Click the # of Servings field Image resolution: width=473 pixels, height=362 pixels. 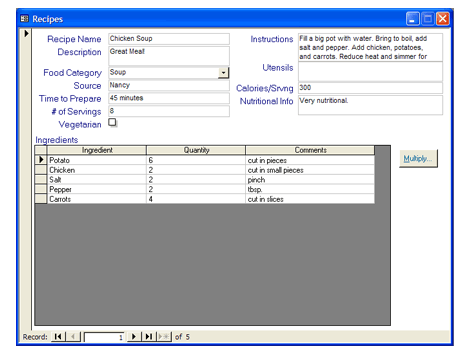pos(169,111)
